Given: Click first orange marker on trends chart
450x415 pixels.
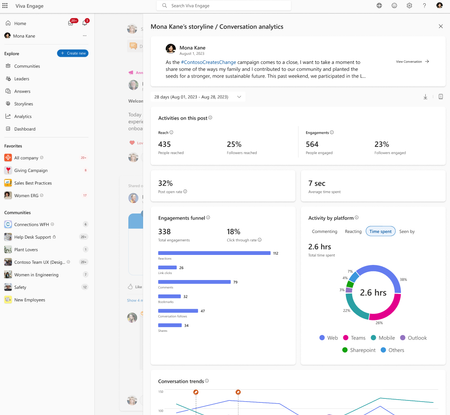Looking at the screenshot, I should tap(196, 392).
